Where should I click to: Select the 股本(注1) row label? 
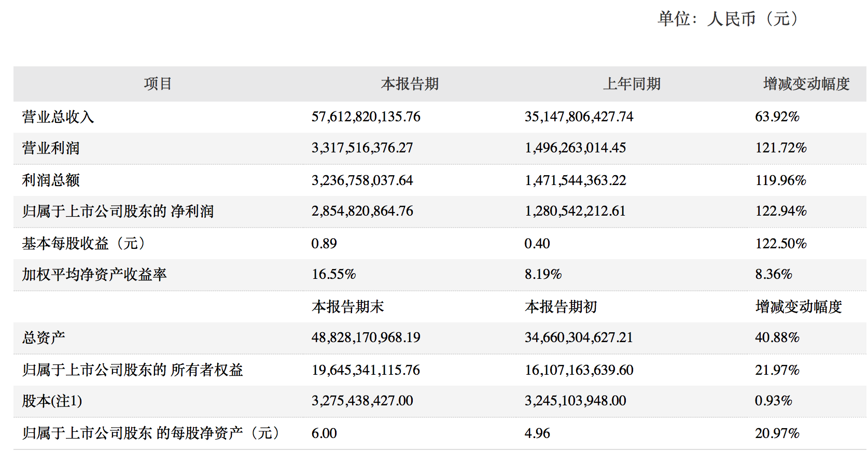52,401
